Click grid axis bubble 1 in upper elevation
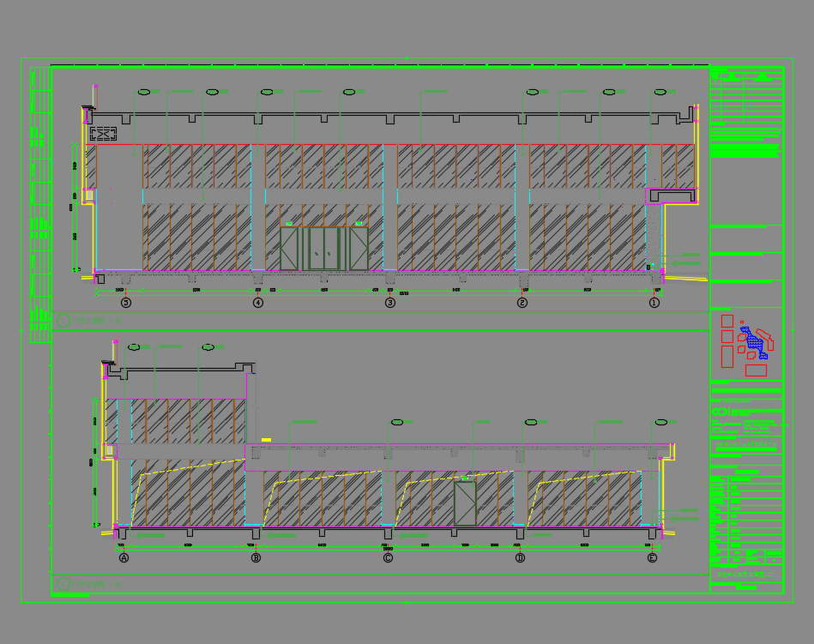Viewport: 814px width, 644px height. 654,303
